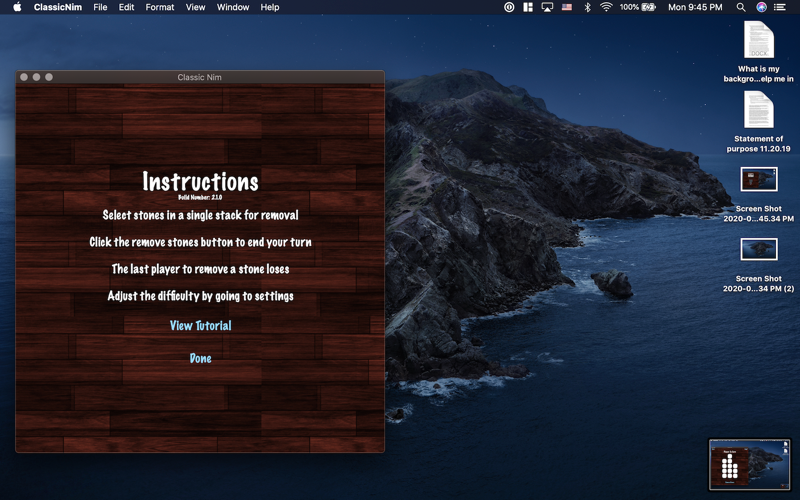Viewport: 800px width, 500px height.
Task: Open the Edit menu
Action: pyautogui.click(x=127, y=7)
